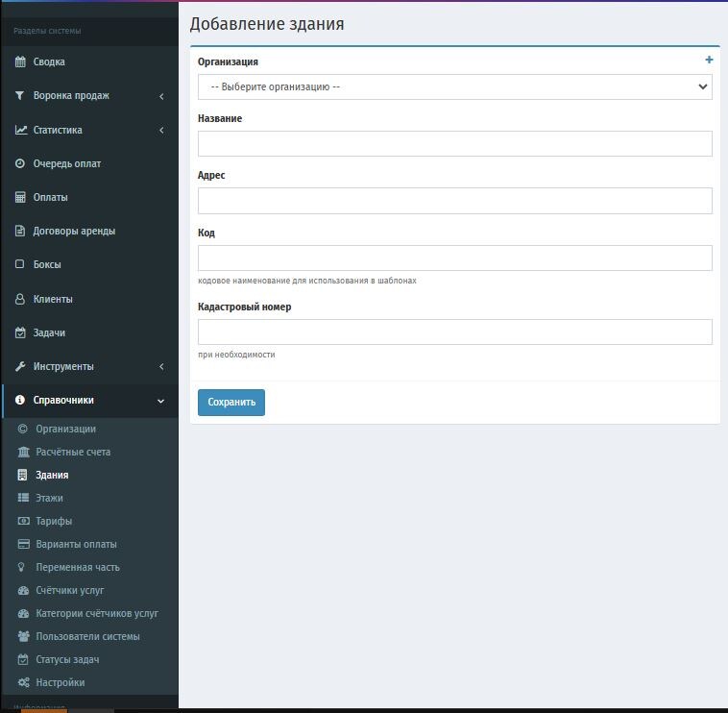Image resolution: width=728 pixels, height=713 pixels.
Task: Go to Очередь оплат section
Action: click(x=67, y=163)
